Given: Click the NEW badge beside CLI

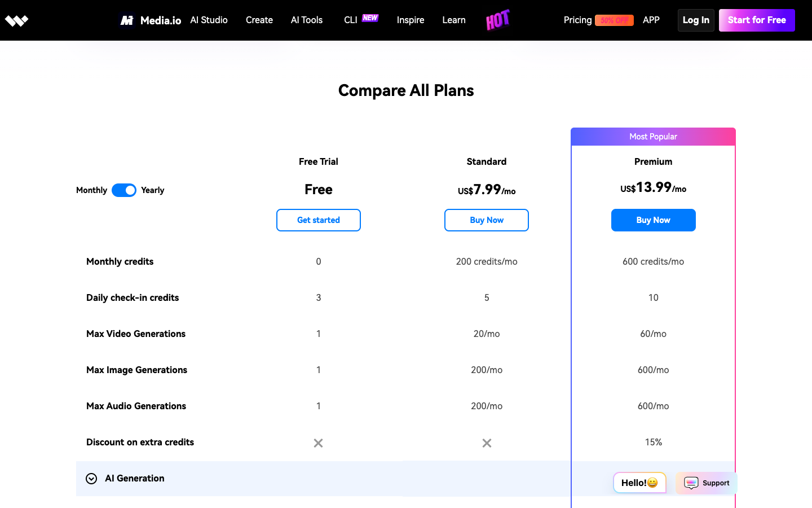Looking at the screenshot, I should (370, 17).
